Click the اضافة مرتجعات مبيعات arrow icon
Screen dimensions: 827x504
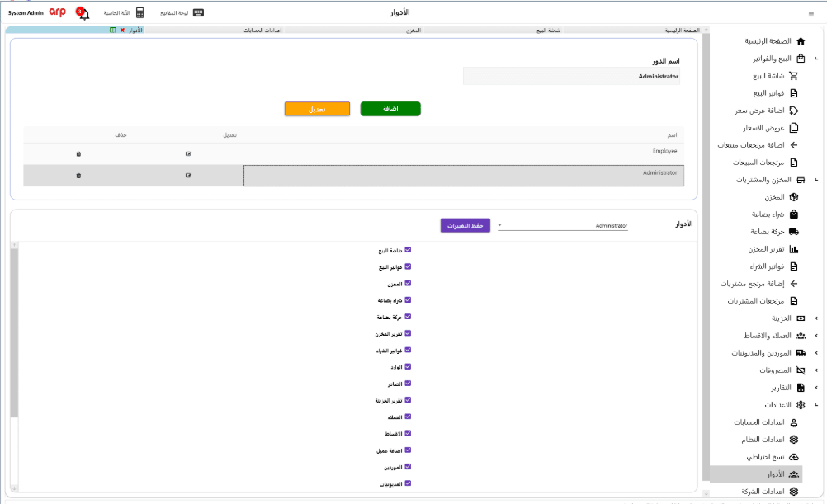pyautogui.click(x=794, y=145)
